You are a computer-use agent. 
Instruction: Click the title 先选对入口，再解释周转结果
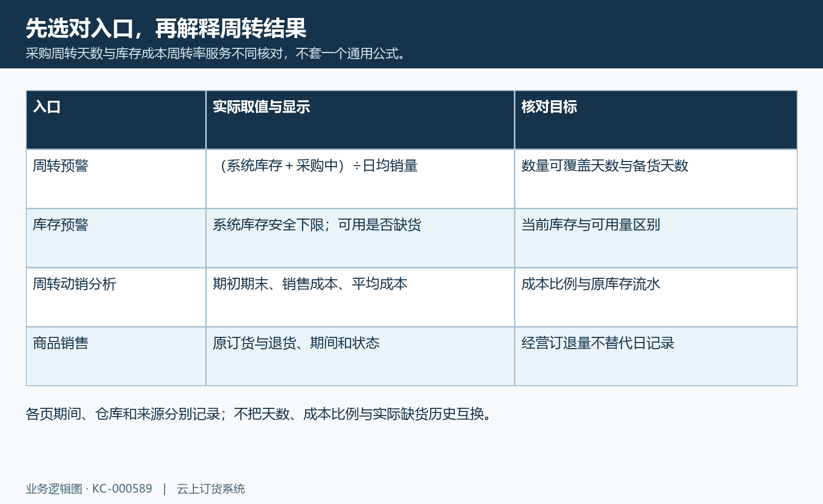click(x=166, y=28)
